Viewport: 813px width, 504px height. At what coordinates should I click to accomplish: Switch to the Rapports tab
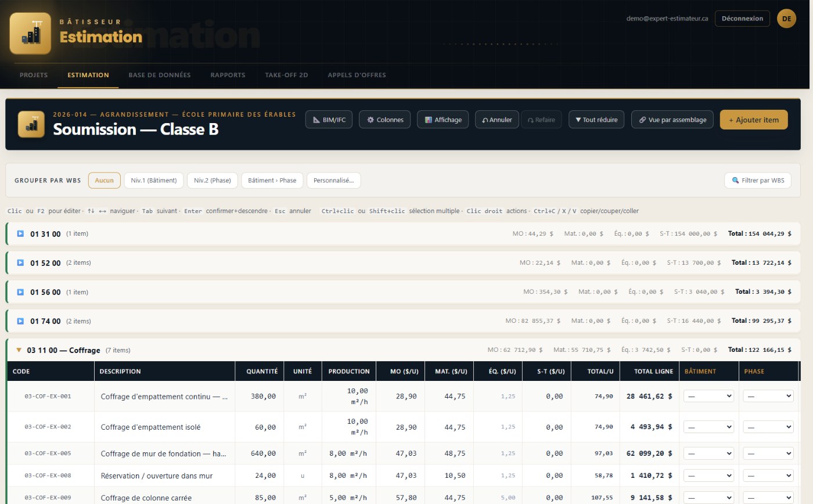[x=228, y=75]
